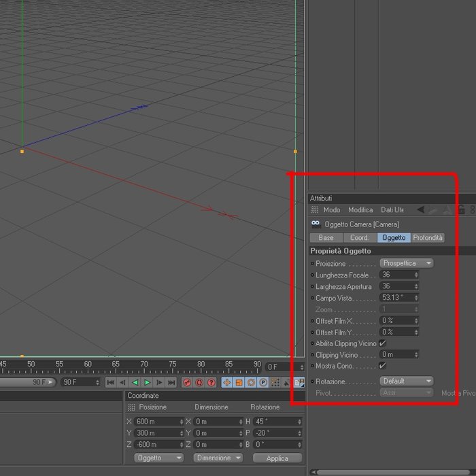
Task: Switch to the Coord. tab
Action: click(360, 237)
